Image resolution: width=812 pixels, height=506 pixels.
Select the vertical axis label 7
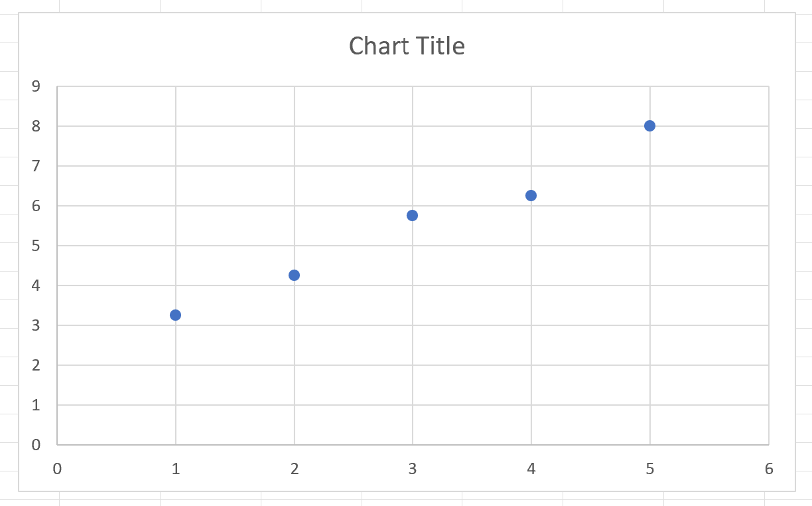click(36, 166)
